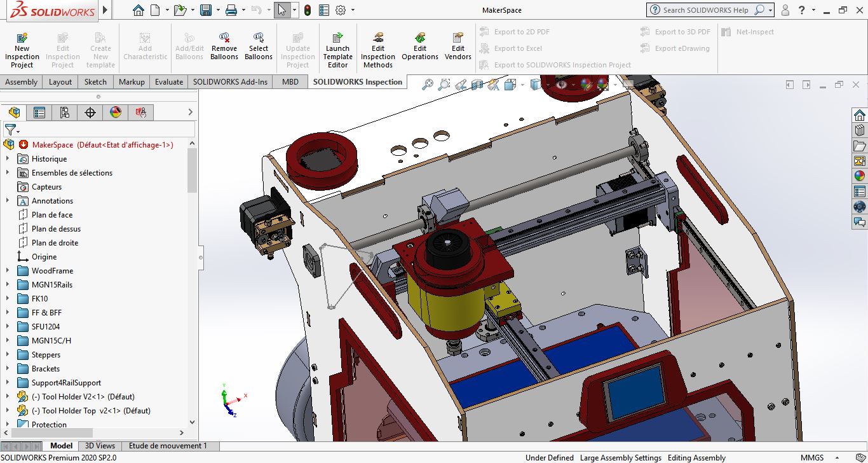Switch to the MBD tab
868x463 pixels.
290,82
